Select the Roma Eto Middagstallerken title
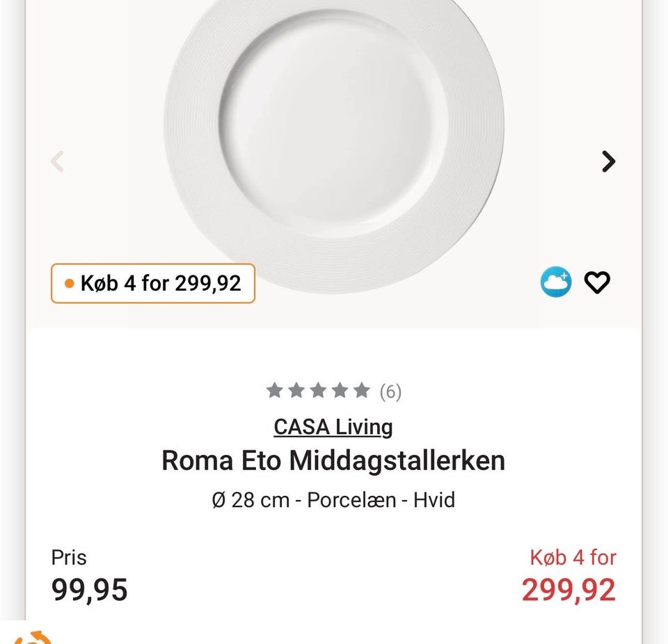The height and width of the screenshot is (644, 668). coord(333,460)
